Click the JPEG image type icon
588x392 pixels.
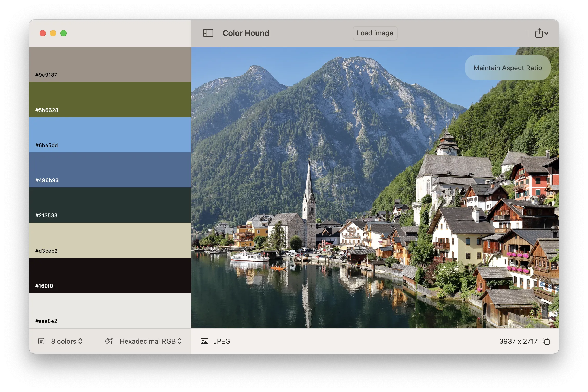[x=204, y=341]
